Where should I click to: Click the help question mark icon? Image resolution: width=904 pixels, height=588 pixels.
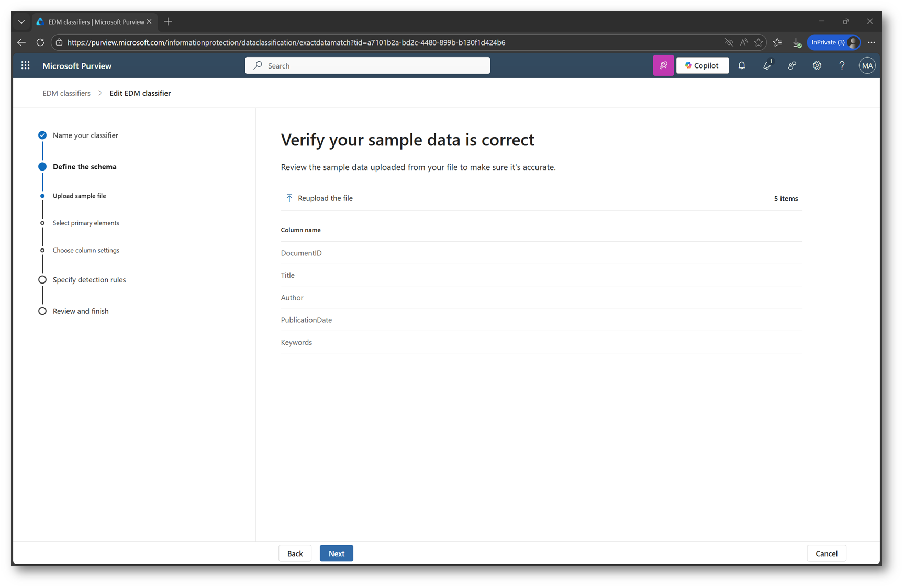pyautogui.click(x=842, y=65)
